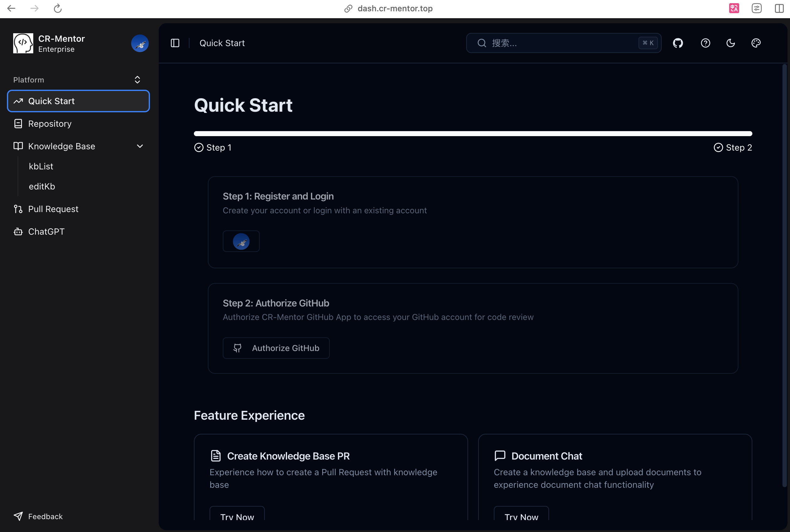This screenshot has height=532, width=790.
Task: Collapse the Knowledge Base section
Action: 140,146
